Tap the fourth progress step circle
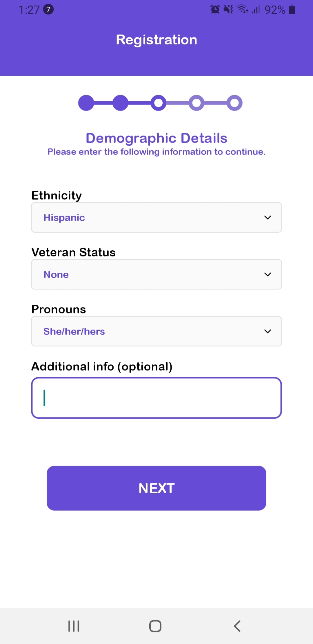Image resolution: width=313 pixels, height=644 pixels. (196, 103)
